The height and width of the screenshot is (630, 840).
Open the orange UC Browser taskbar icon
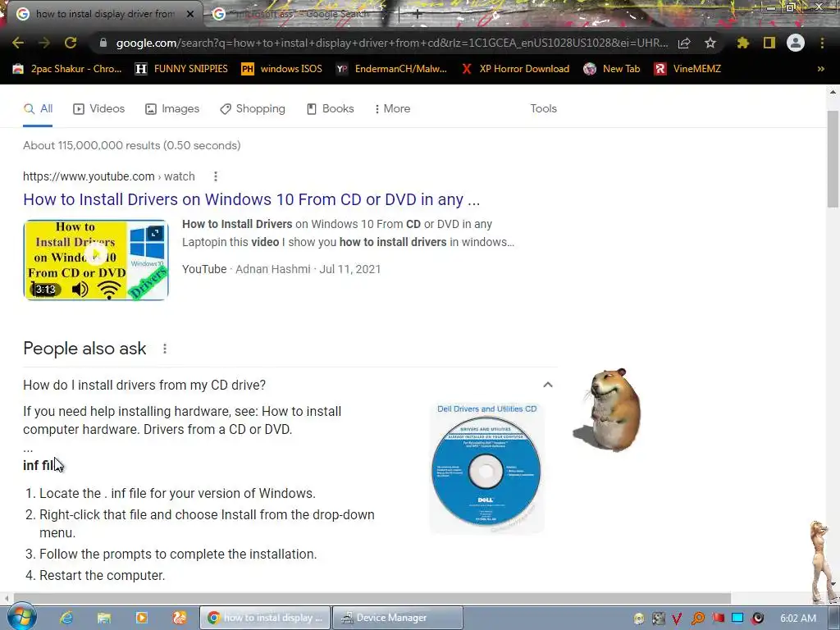[180, 618]
